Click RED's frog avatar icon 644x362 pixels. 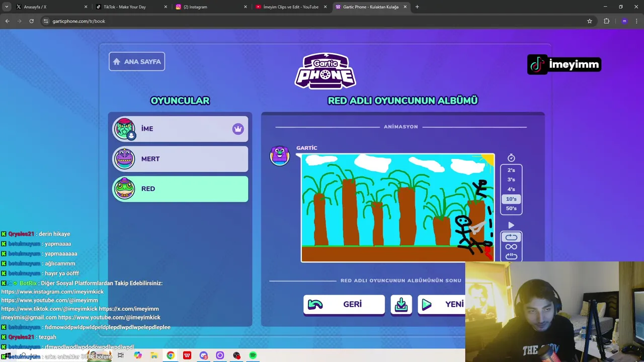click(x=124, y=189)
